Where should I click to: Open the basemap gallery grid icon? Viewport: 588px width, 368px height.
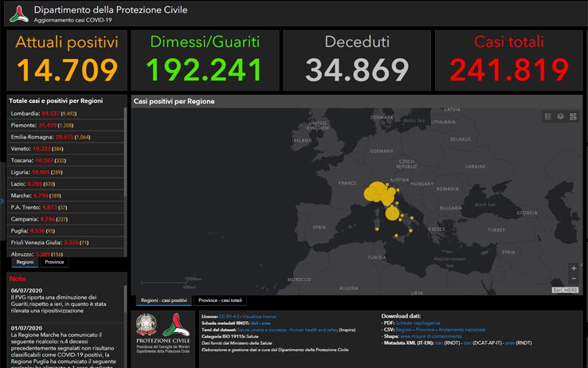click(573, 116)
